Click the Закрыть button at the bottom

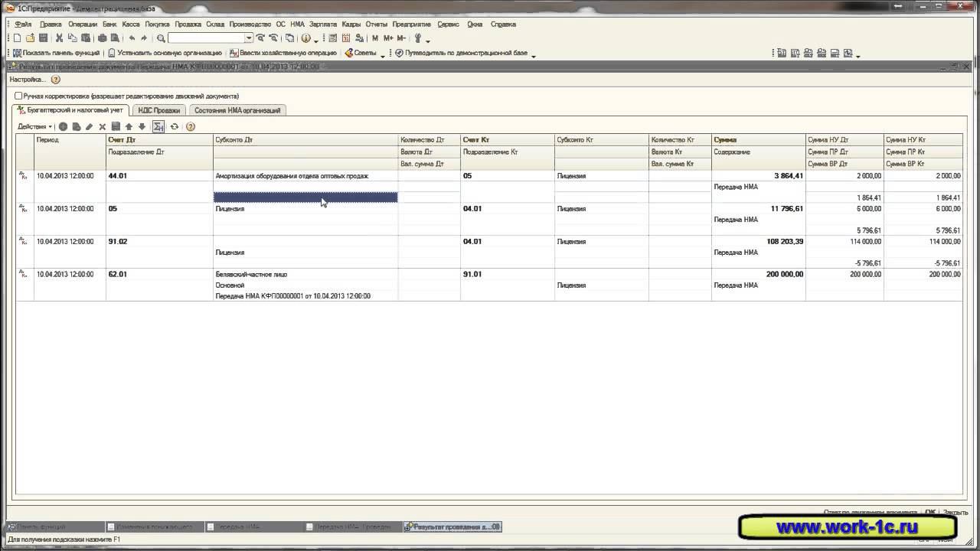point(955,513)
